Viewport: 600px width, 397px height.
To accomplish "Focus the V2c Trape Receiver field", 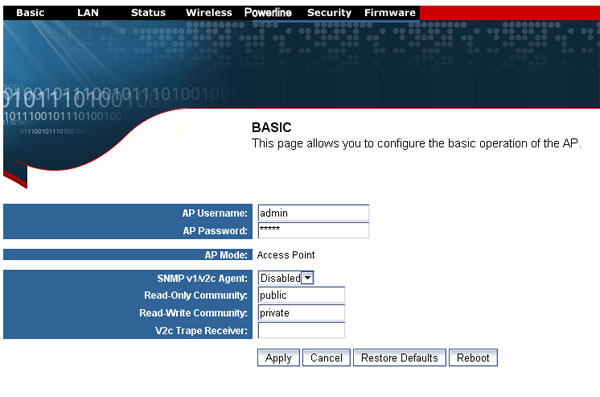I will coord(301,330).
